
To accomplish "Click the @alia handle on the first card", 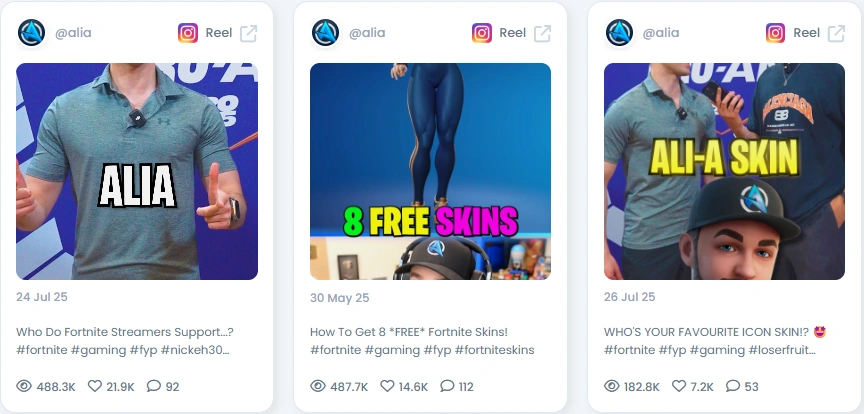I will pyautogui.click(x=73, y=33).
